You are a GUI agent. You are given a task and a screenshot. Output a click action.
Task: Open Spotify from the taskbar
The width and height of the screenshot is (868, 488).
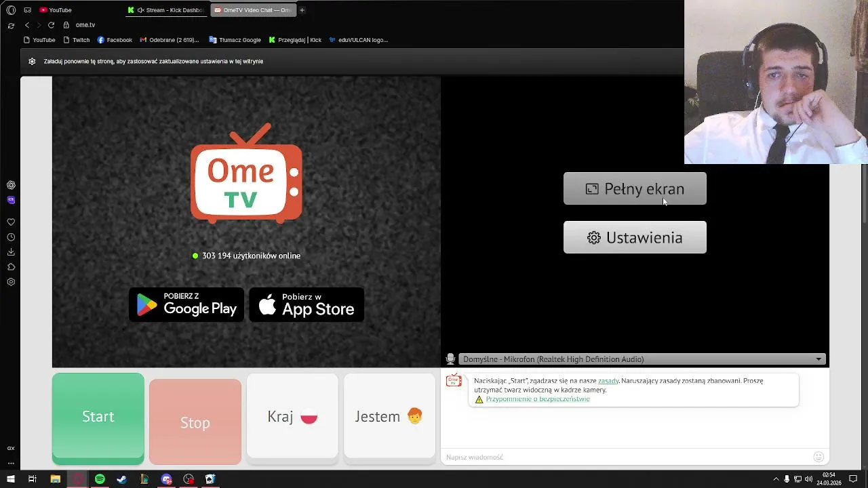tap(100, 479)
